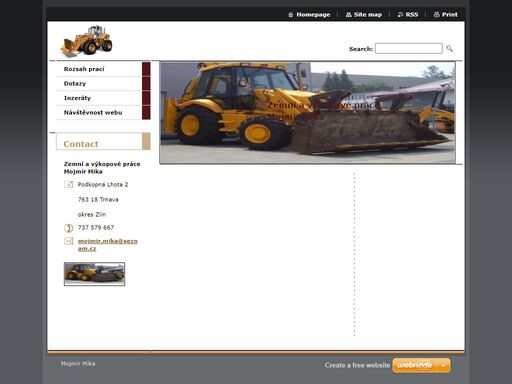Click the envelope email icon

[68, 241]
